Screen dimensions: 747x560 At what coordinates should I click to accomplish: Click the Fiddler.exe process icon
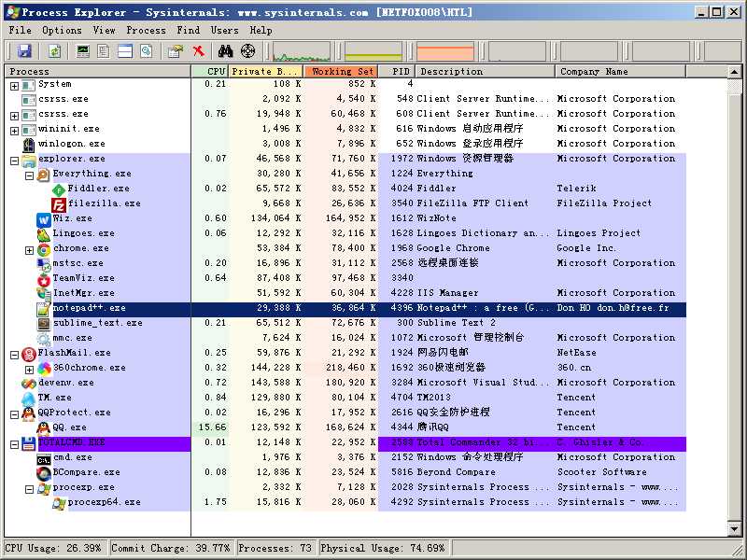click(59, 190)
